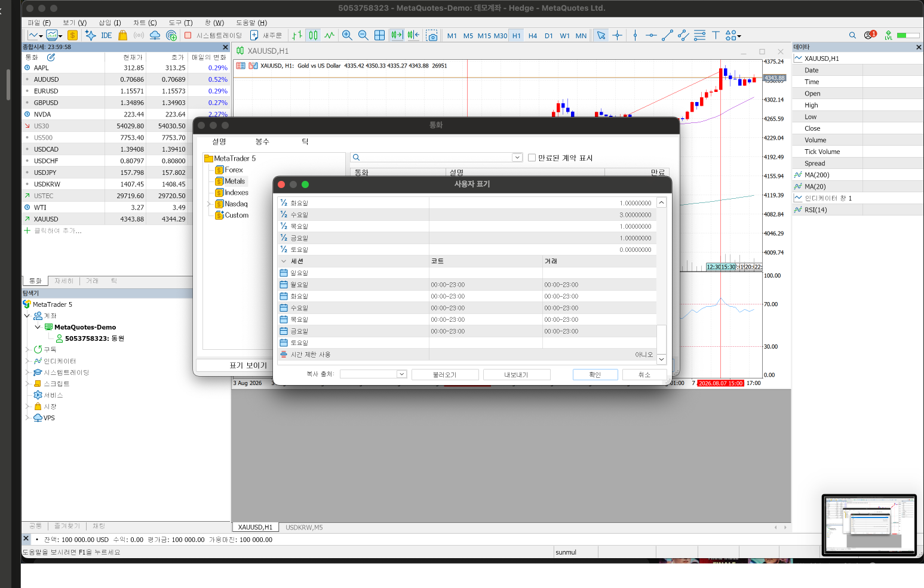Draw a horizontal line with the toolbar tool
Image resolution: width=924 pixels, height=588 pixels.
tap(651, 35)
